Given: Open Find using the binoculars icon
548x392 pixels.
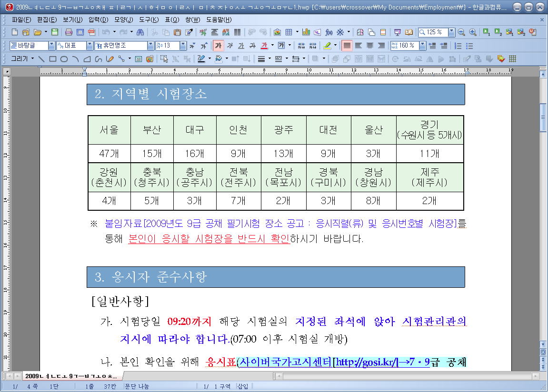Looking at the screenshot, I should (140, 32).
